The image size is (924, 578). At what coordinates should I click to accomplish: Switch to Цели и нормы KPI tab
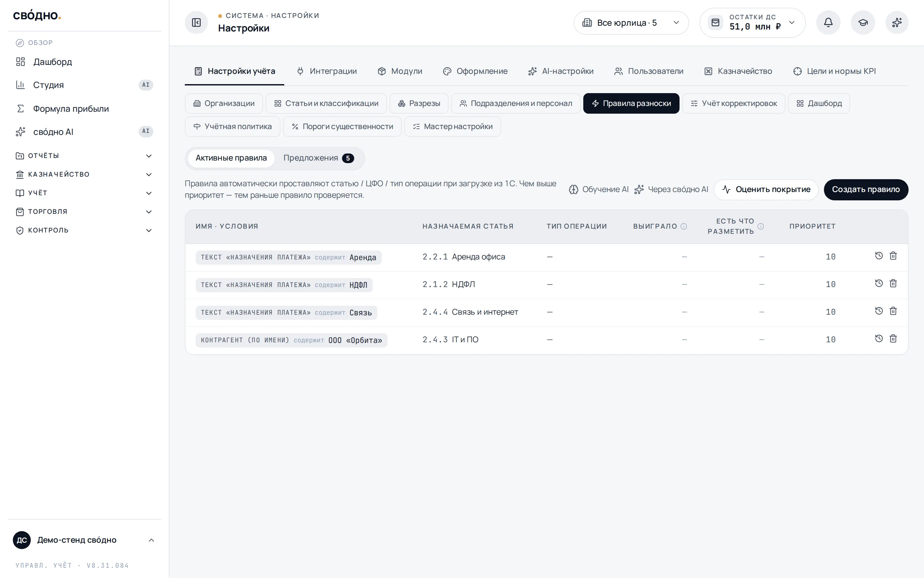[835, 71]
